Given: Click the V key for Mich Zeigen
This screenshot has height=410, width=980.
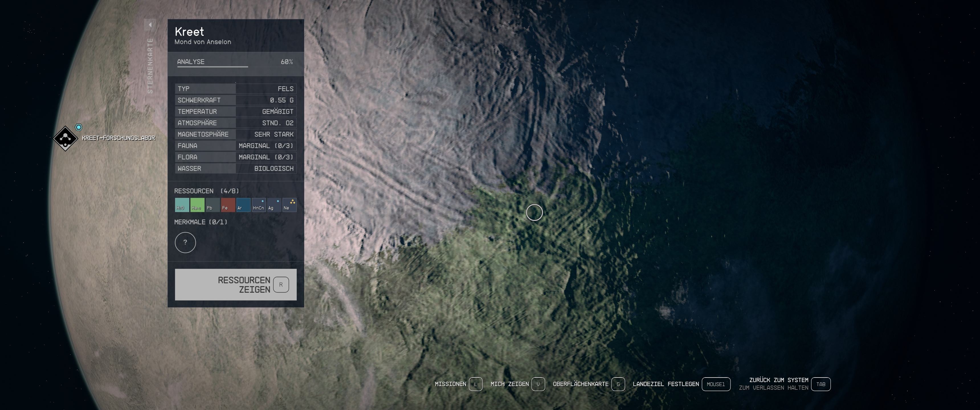Looking at the screenshot, I should pos(538,384).
